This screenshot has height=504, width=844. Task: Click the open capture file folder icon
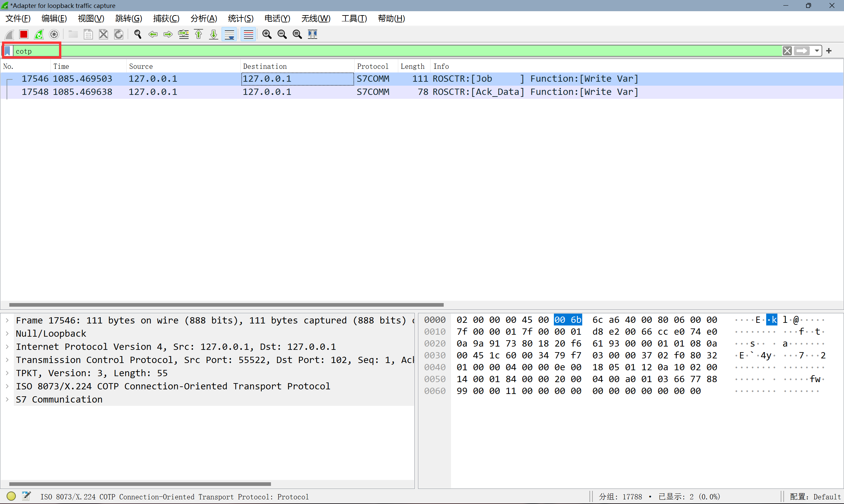pos(73,34)
